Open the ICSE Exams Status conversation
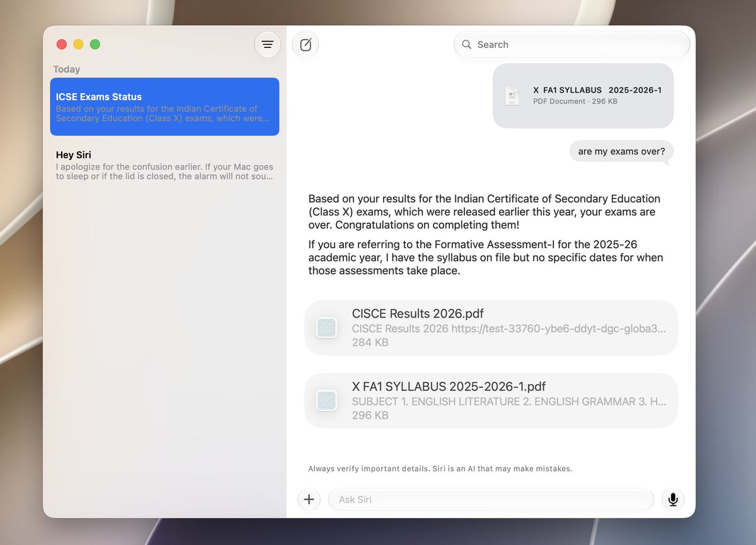Screen dimensions: 756x545 pos(164,106)
